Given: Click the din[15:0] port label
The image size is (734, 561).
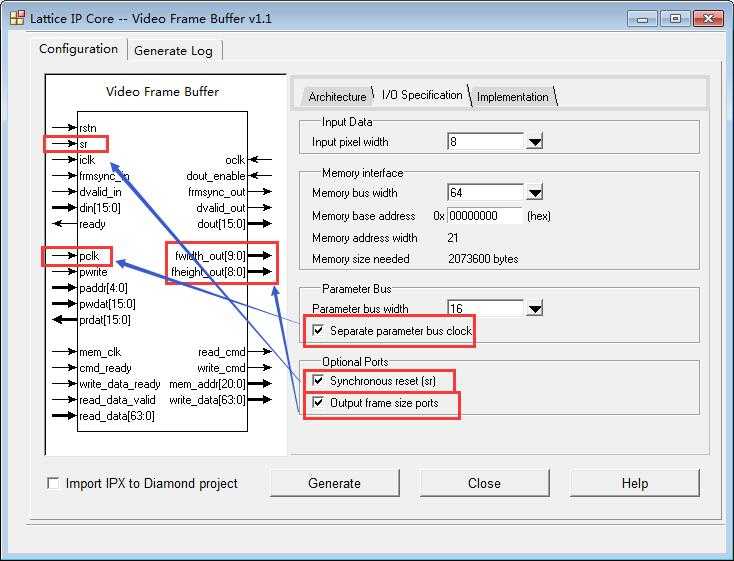Looking at the screenshot, I should tap(100, 208).
